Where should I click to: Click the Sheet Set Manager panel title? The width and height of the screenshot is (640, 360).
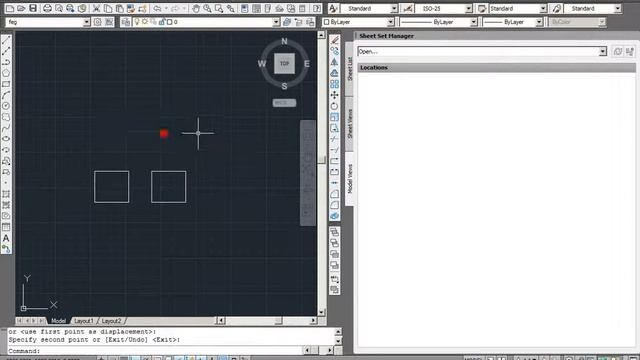click(x=387, y=36)
